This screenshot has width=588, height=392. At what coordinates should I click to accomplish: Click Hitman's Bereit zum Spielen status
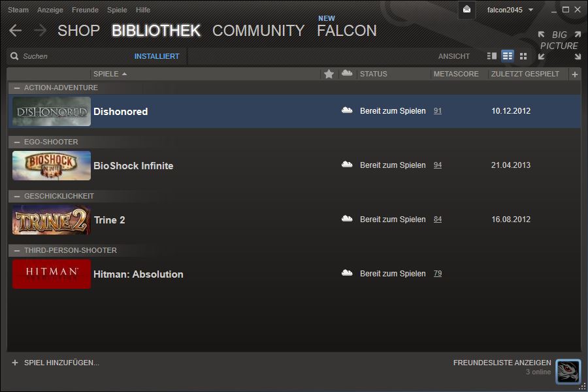click(393, 274)
